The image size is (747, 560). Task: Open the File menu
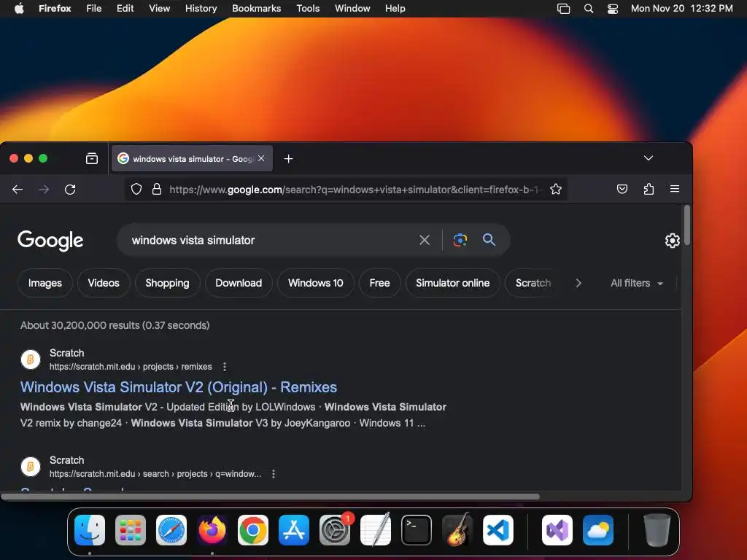(94, 8)
